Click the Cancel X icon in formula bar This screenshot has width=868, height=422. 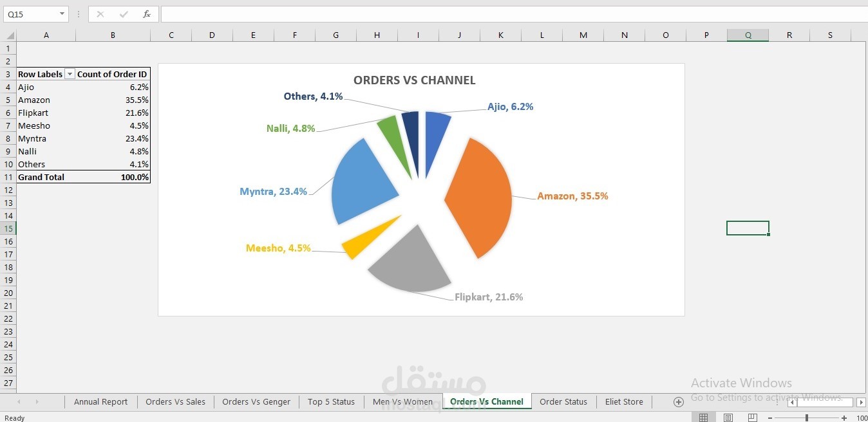[100, 14]
